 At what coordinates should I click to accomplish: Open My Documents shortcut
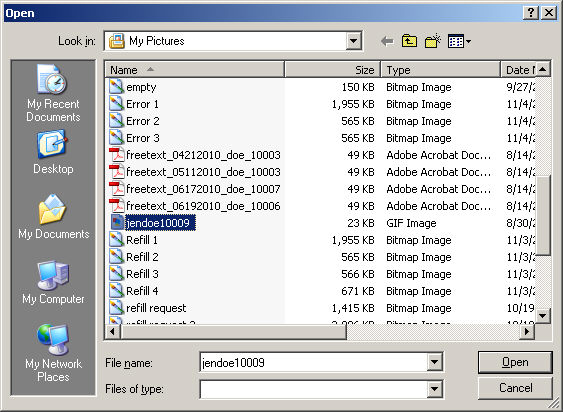53,217
